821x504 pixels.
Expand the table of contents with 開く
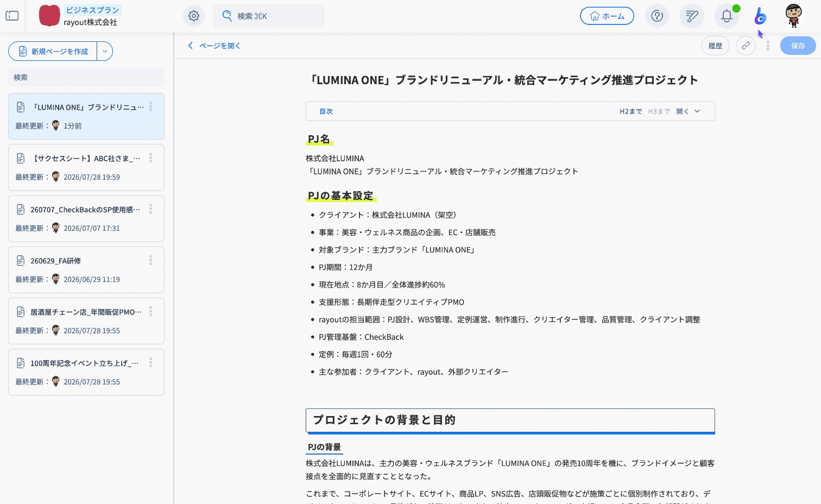point(688,111)
